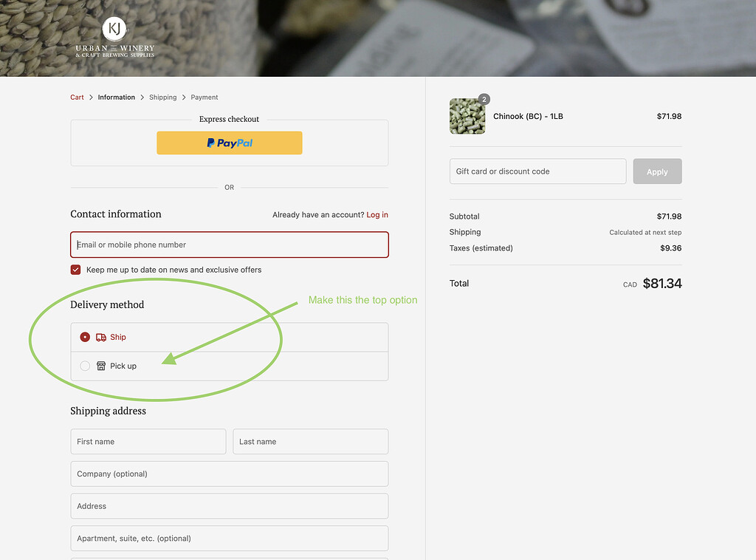Image resolution: width=756 pixels, height=560 pixels.
Task: Click the Delivery method heading
Action: click(x=107, y=304)
